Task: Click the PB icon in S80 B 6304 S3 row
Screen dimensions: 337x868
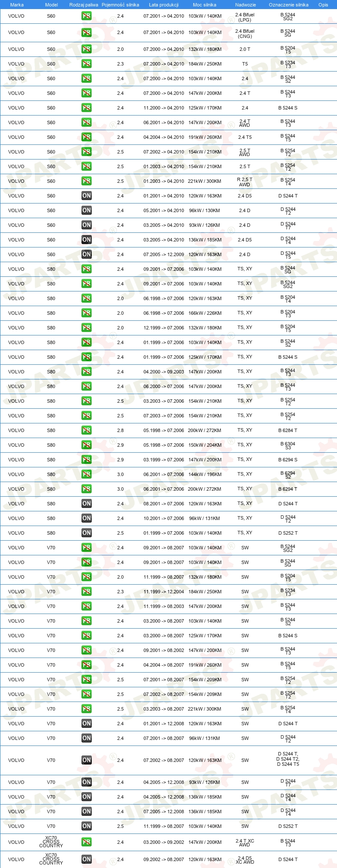Action: point(87,445)
